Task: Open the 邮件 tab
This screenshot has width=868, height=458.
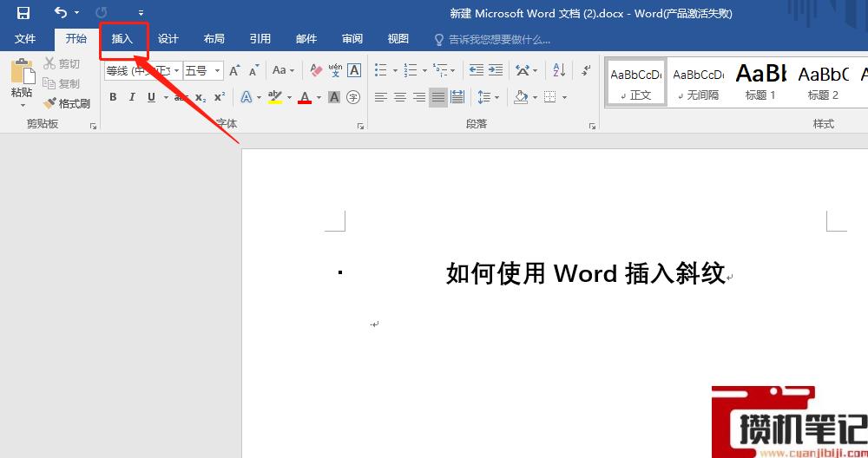Action: pyautogui.click(x=306, y=39)
